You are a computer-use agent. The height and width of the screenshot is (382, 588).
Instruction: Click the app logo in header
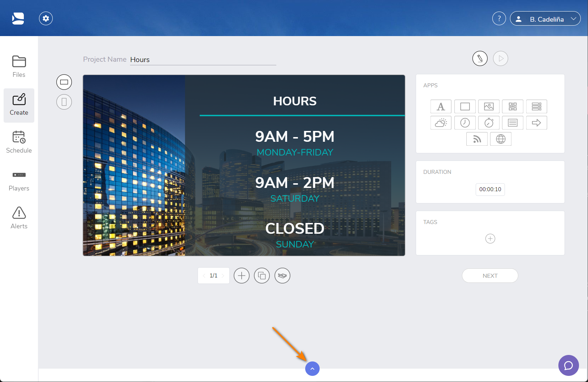point(18,18)
